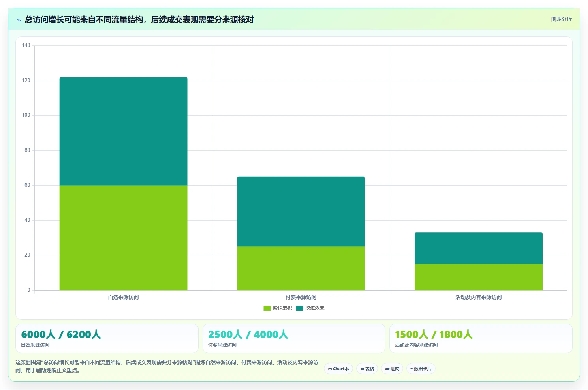This screenshot has height=390, width=588.
Task: Click the 活动及内容来源访问 caption in the third card
Action: (x=416, y=345)
